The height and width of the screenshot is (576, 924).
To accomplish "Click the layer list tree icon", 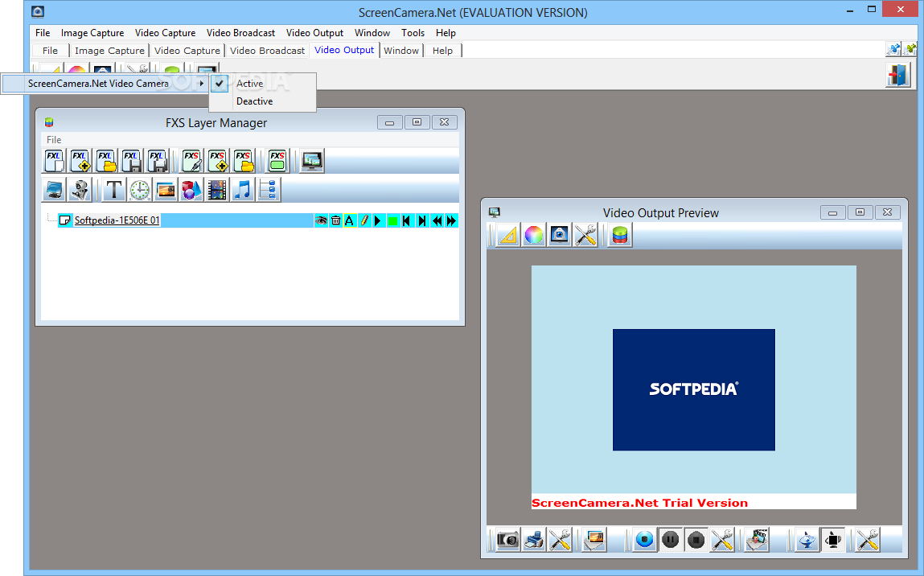I will coord(269,190).
